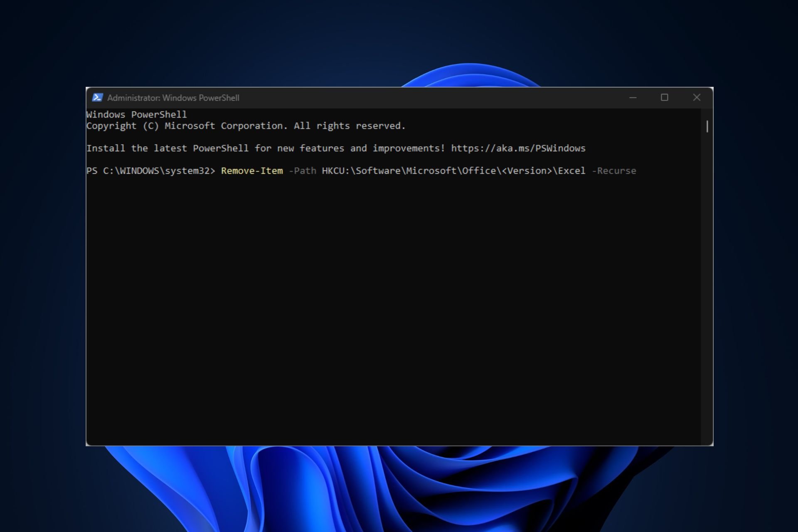Click the PowerShell icon in title bar
This screenshot has width=798, height=532.
[x=97, y=97]
